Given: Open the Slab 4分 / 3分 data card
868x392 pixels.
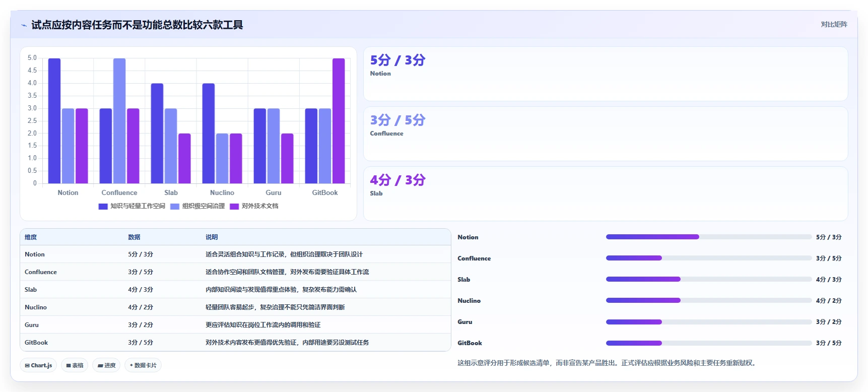Looking at the screenshot, I should (x=606, y=194).
